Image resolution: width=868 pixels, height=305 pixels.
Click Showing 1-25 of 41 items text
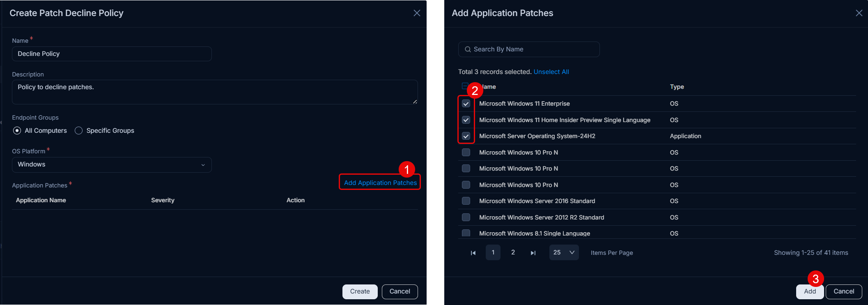click(x=811, y=253)
